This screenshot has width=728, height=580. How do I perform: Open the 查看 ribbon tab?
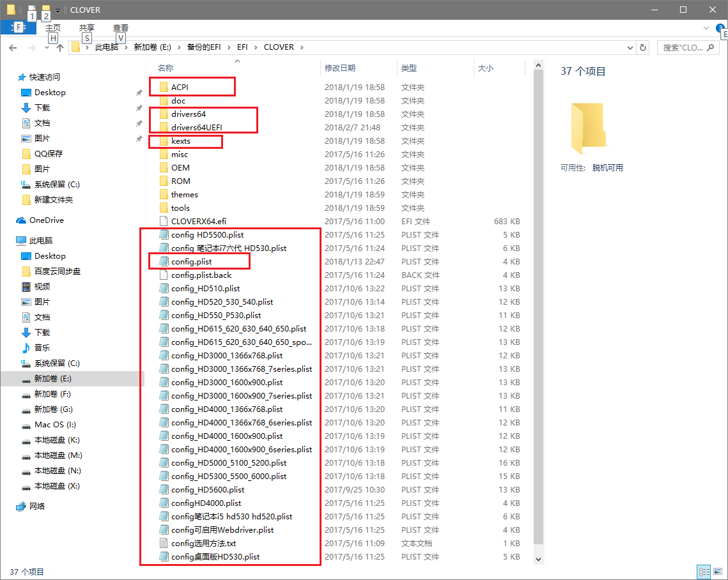tap(121, 28)
